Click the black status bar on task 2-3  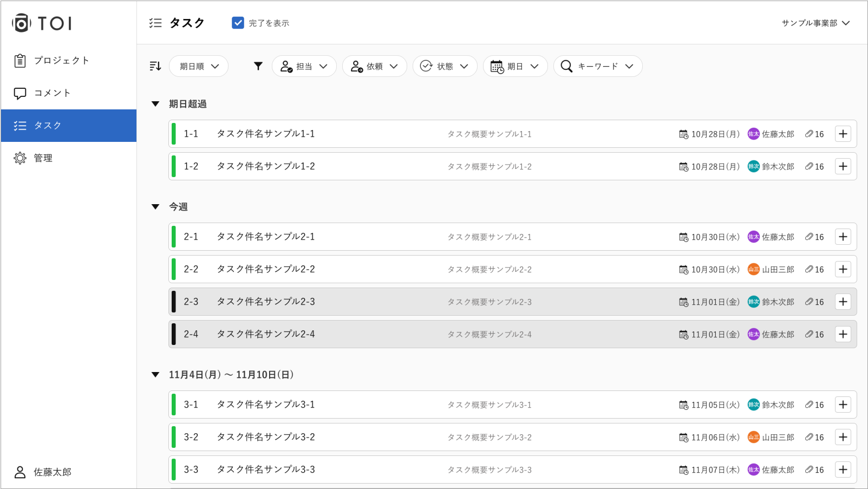pos(174,302)
